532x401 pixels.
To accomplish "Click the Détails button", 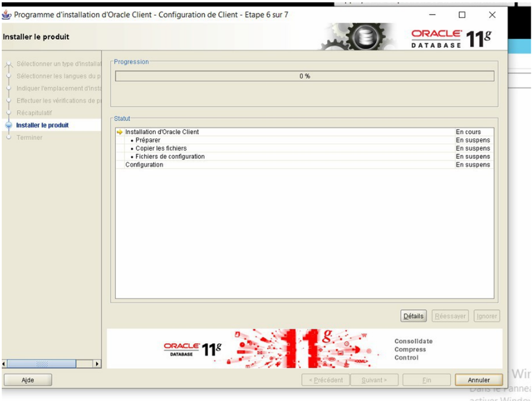I will pyautogui.click(x=413, y=316).
